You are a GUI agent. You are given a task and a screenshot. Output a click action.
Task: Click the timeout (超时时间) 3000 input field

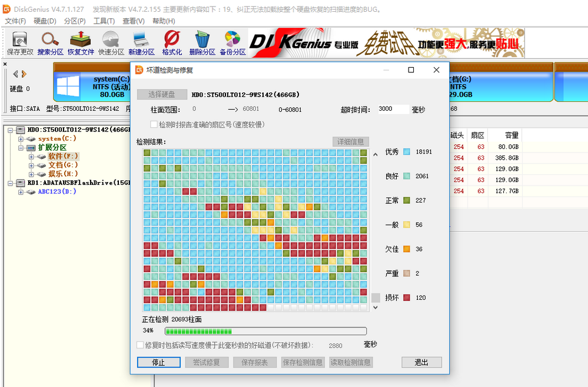pyautogui.click(x=393, y=109)
